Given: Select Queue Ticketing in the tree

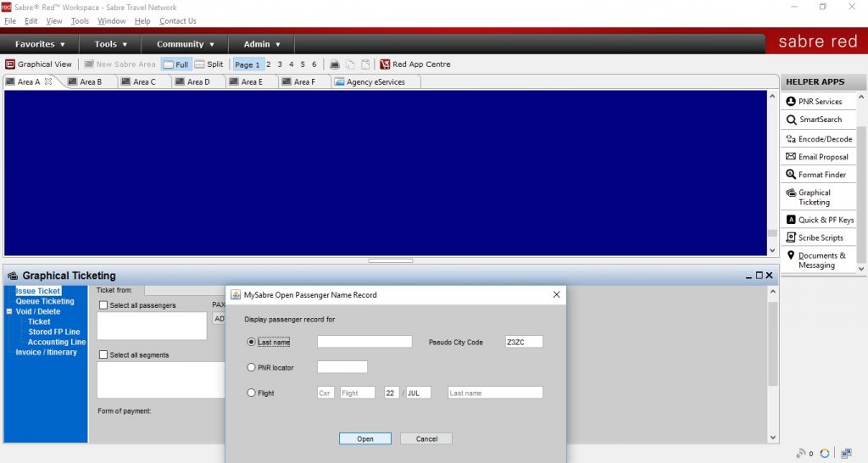Looking at the screenshot, I should pyautogui.click(x=45, y=301).
